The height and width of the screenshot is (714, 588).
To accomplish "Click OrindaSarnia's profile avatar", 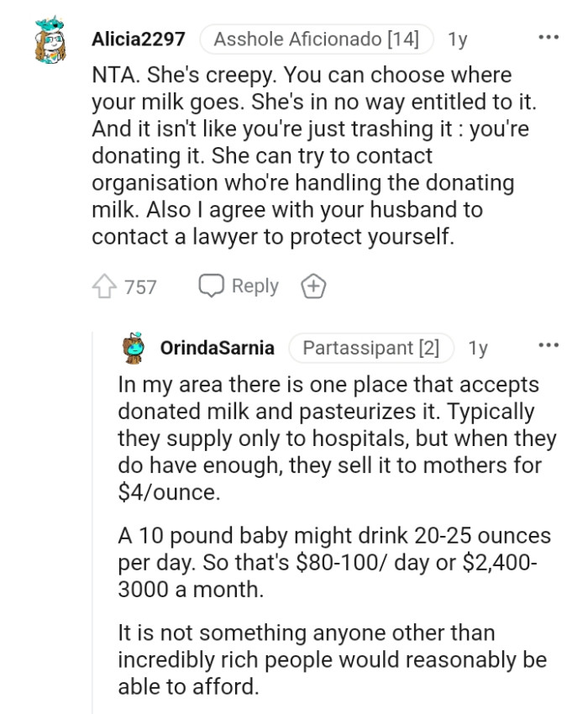I will coord(132,347).
